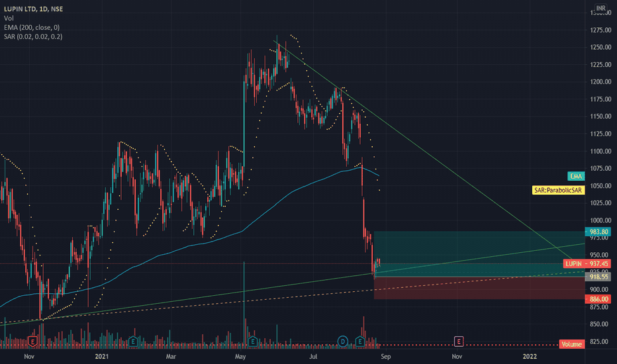Click the May label on time axis

click(x=240, y=357)
